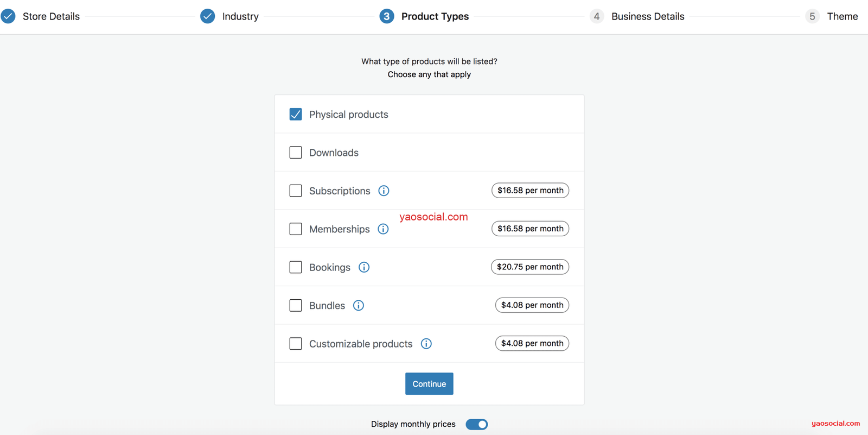Click the step 3 Product Types circle
The height and width of the screenshot is (435, 868).
(x=386, y=16)
